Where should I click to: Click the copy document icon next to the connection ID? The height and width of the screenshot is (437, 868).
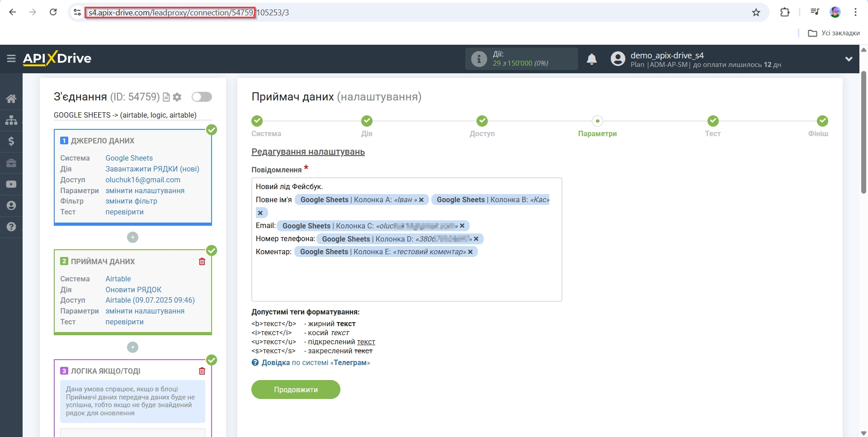coord(166,97)
